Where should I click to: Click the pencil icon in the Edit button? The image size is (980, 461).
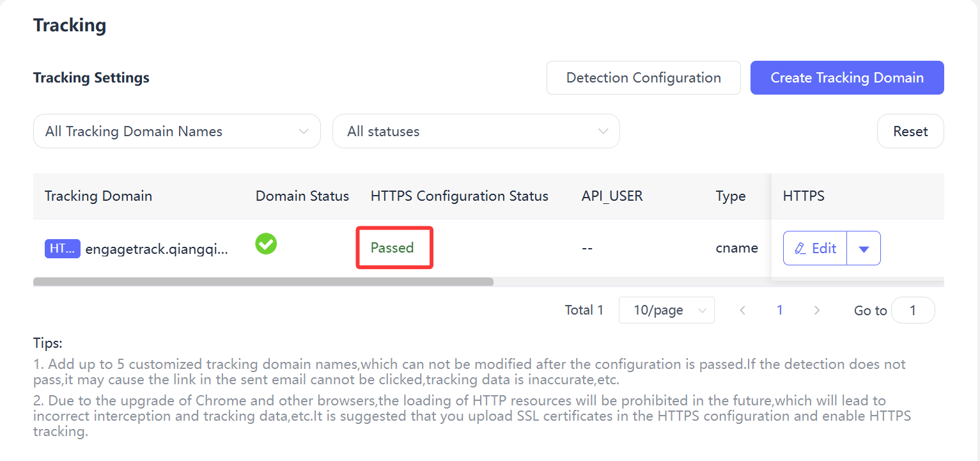click(800, 249)
